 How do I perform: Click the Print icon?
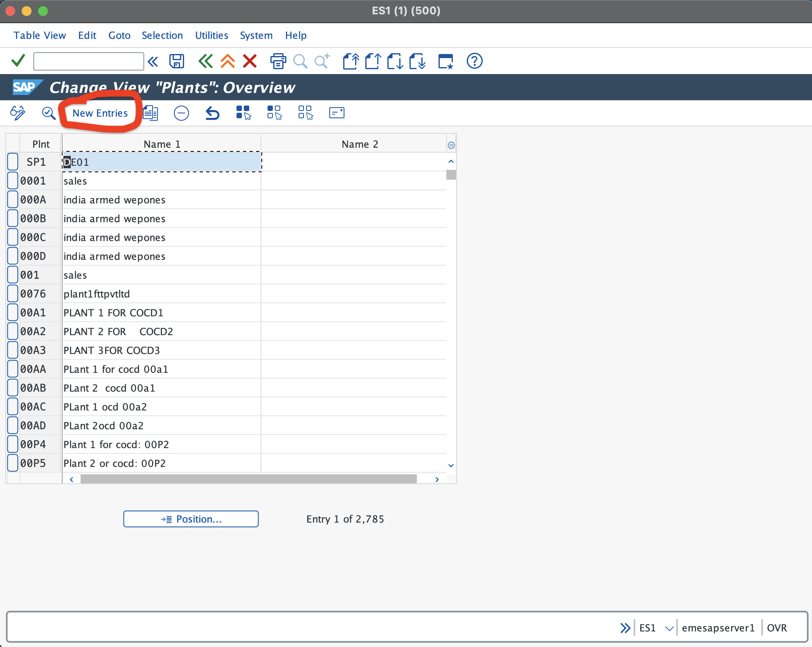[278, 61]
